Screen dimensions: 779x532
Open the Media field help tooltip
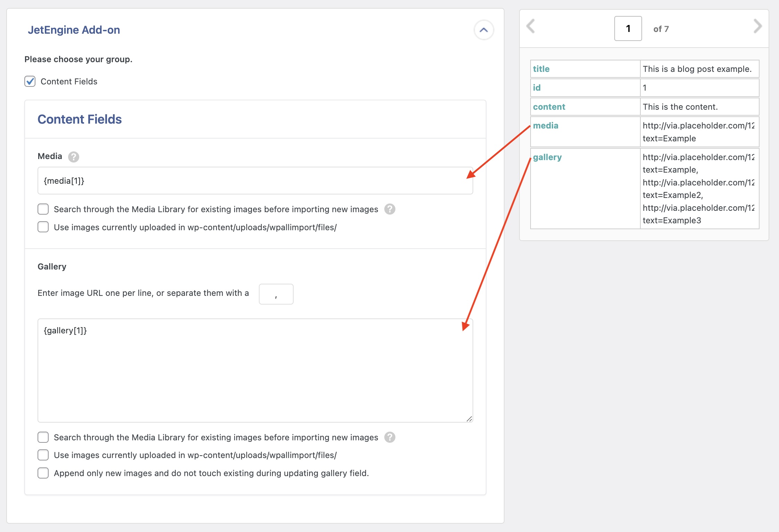click(73, 157)
